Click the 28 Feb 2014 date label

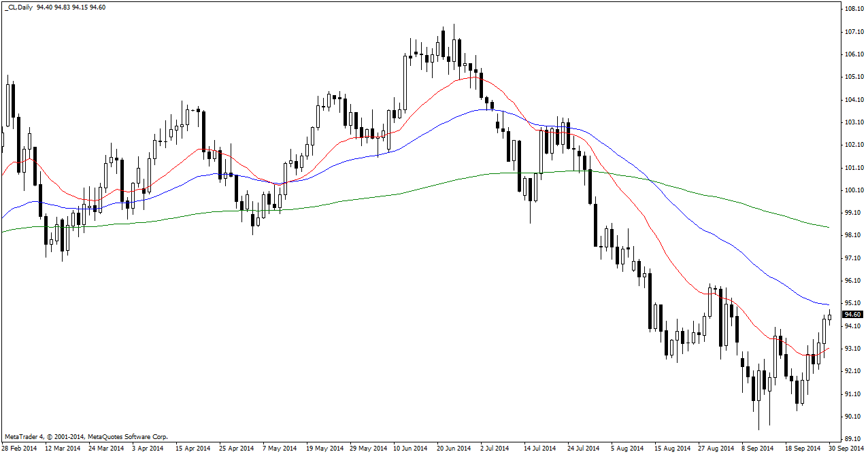pyautogui.click(x=19, y=449)
